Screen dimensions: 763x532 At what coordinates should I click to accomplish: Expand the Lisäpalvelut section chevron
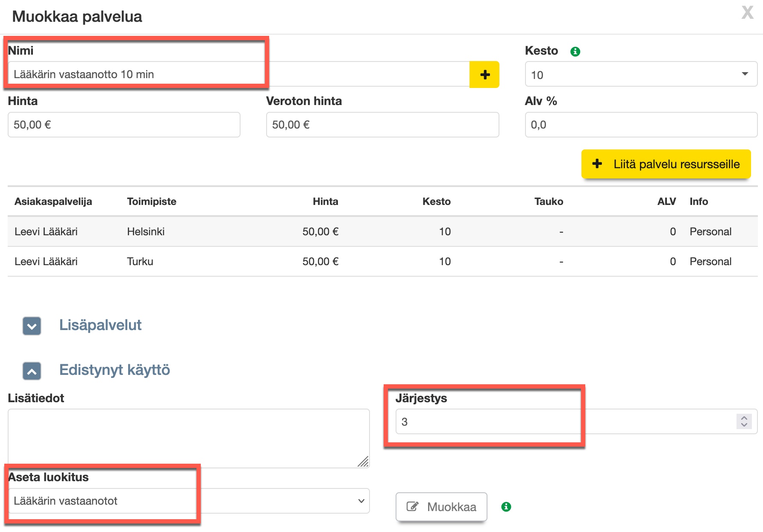tap(32, 326)
